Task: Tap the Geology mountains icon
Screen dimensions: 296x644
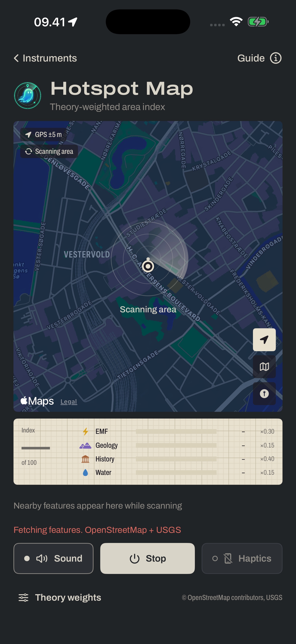Action: pyautogui.click(x=85, y=445)
